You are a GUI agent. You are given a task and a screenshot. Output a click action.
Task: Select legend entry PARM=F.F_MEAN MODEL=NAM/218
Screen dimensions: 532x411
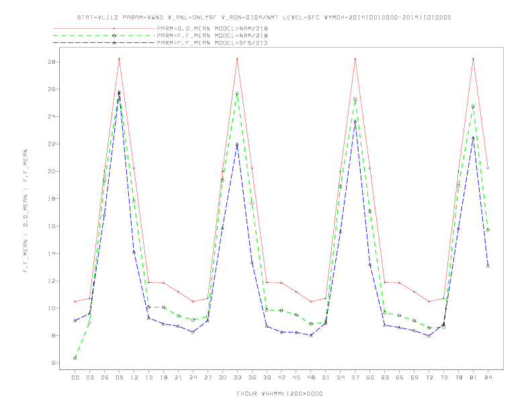pyautogui.click(x=212, y=36)
